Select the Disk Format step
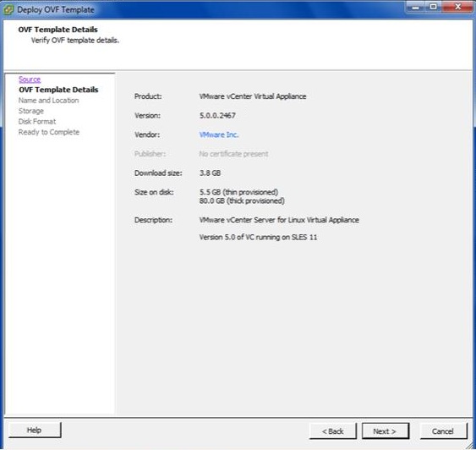 [x=37, y=122]
